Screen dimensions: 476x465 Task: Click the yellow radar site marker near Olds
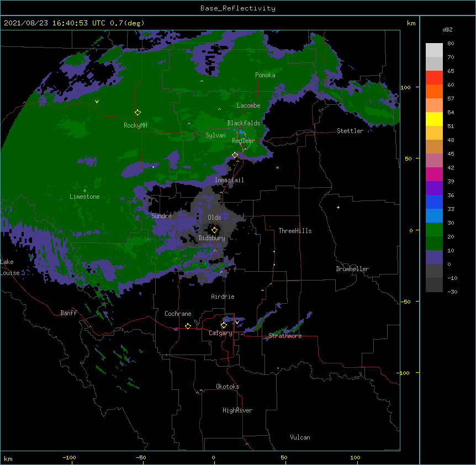coord(214,230)
